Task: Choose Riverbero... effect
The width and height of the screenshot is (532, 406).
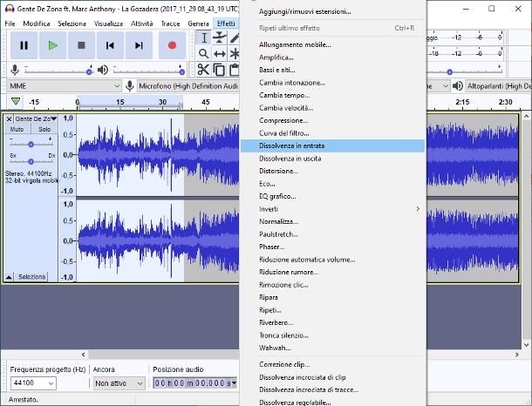Action: 332,322
